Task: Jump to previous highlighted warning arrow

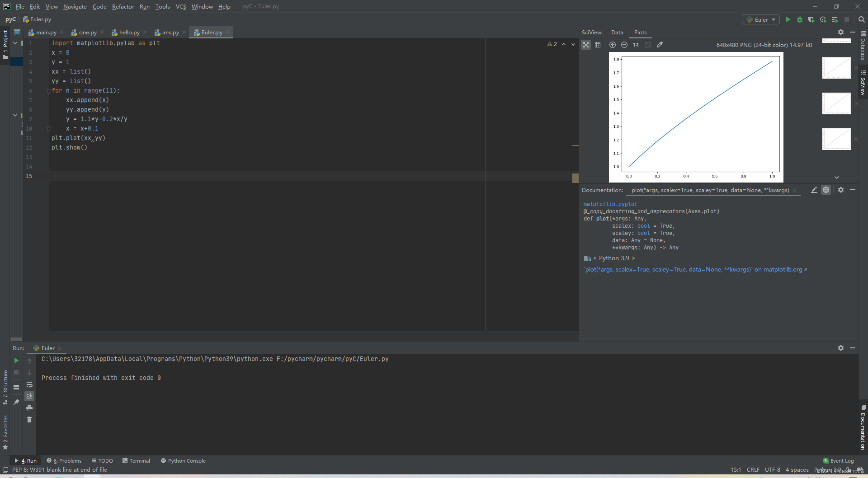Action: [564, 44]
